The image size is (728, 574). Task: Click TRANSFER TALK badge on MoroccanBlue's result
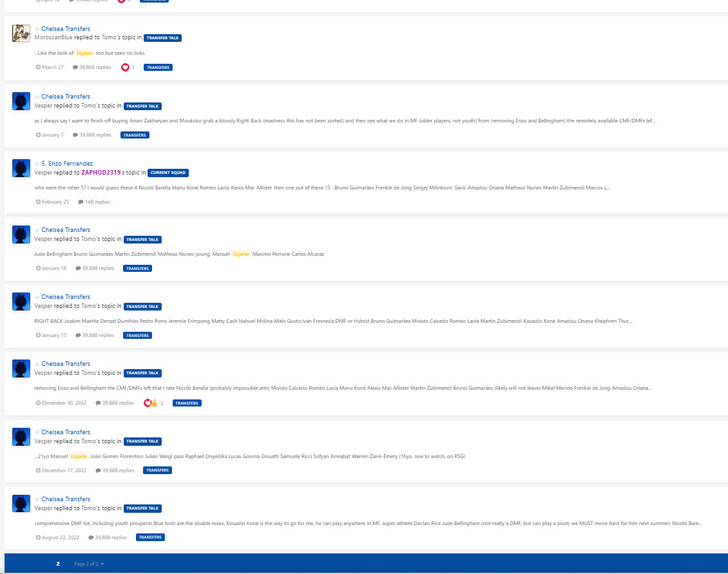(x=162, y=38)
